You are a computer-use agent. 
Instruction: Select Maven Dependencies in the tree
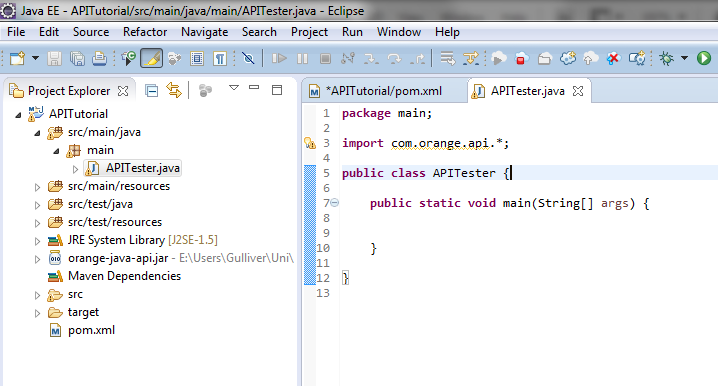click(x=124, y=276)
